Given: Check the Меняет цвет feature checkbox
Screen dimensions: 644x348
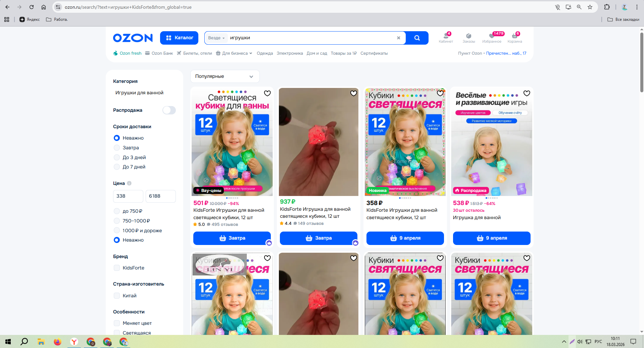Looking at the screenshot, I should (117, 323).
